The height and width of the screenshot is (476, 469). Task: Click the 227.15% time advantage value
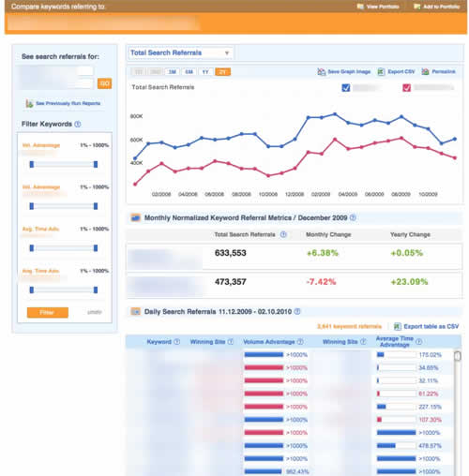coord(430,407)
